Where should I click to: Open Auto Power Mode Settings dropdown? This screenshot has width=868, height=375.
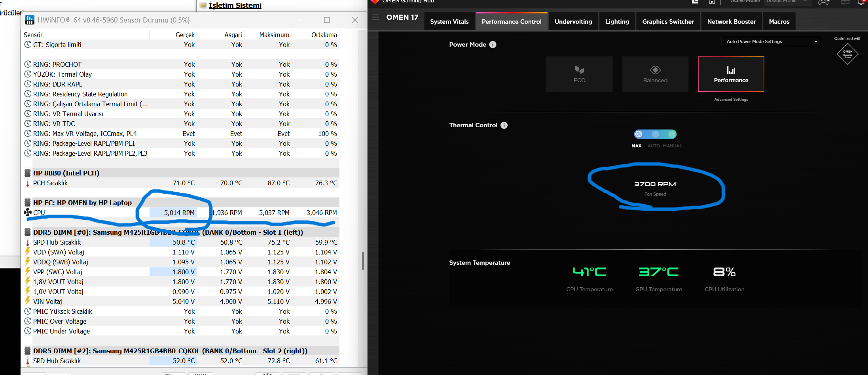point(771,41)
